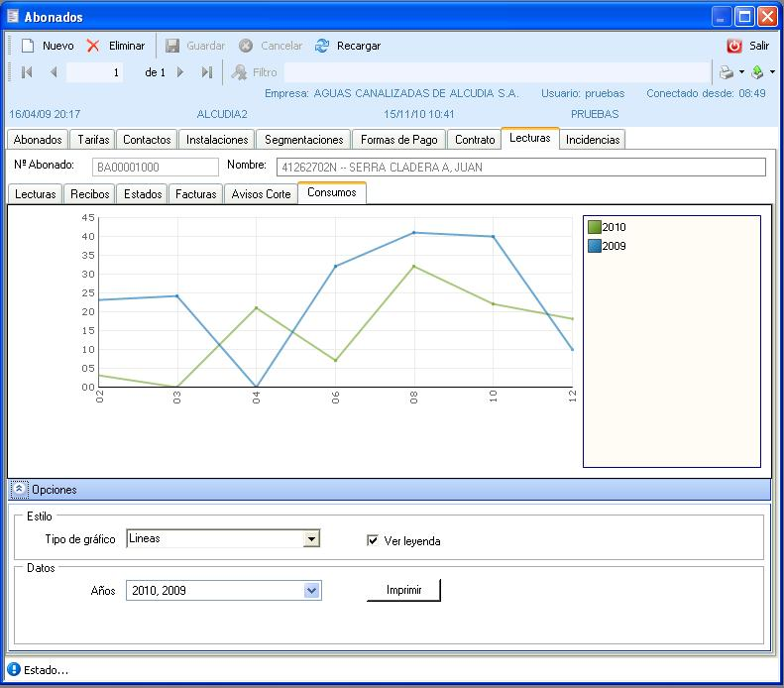Open the Incidencias tab

(x=593, y=140)
